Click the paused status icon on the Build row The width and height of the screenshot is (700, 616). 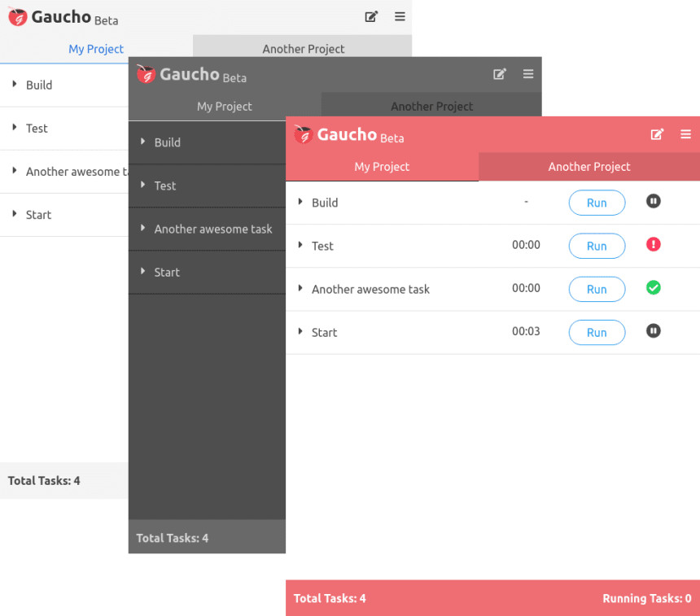(653, 201)
